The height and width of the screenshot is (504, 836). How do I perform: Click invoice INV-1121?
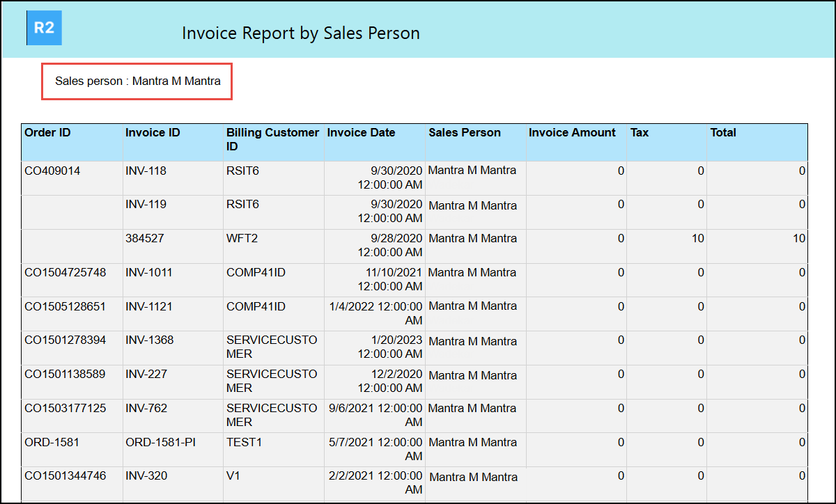tap(148, 307)
